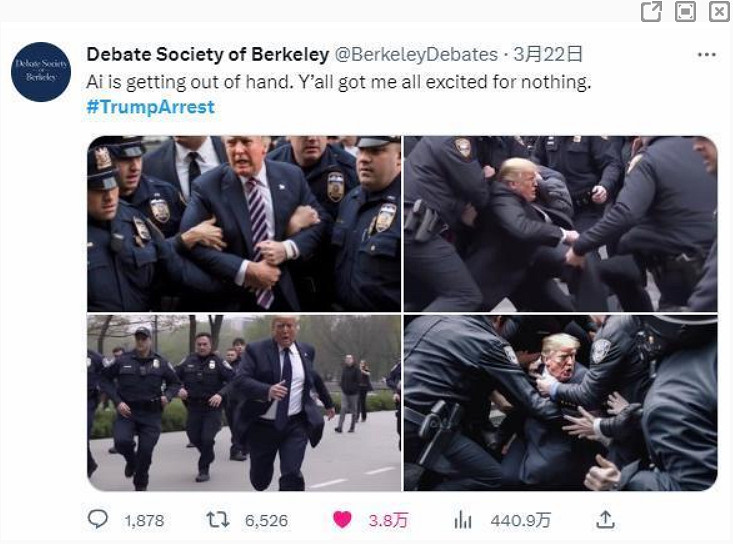The height and width of the screenshot is (544, 733).
Task: Open bottom-left image of man running
Action: point(244,403)
